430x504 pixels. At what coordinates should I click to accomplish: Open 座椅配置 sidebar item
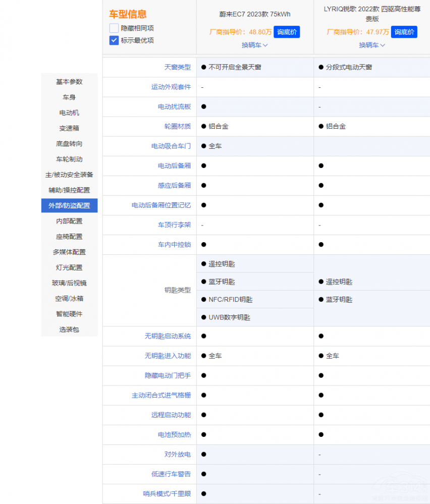69,237
